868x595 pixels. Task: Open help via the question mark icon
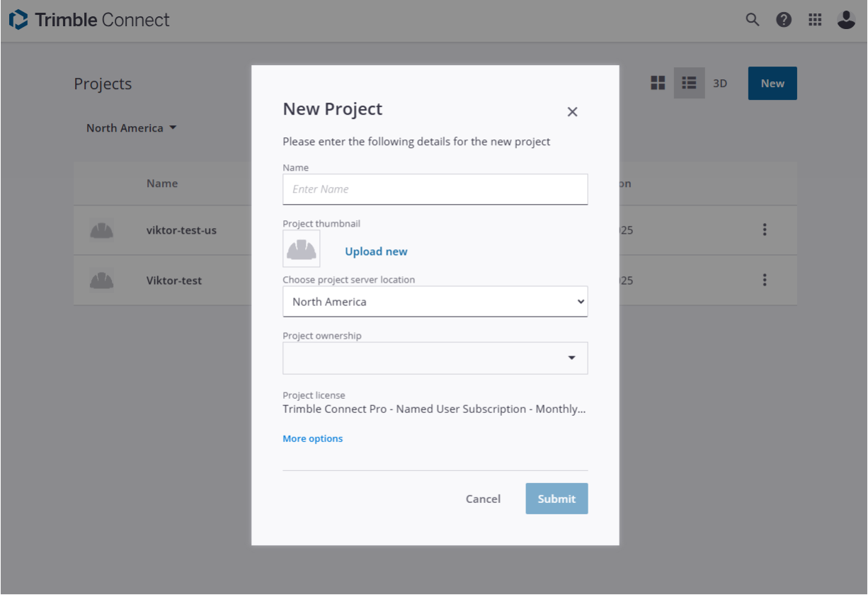click(x=784, y=19)
